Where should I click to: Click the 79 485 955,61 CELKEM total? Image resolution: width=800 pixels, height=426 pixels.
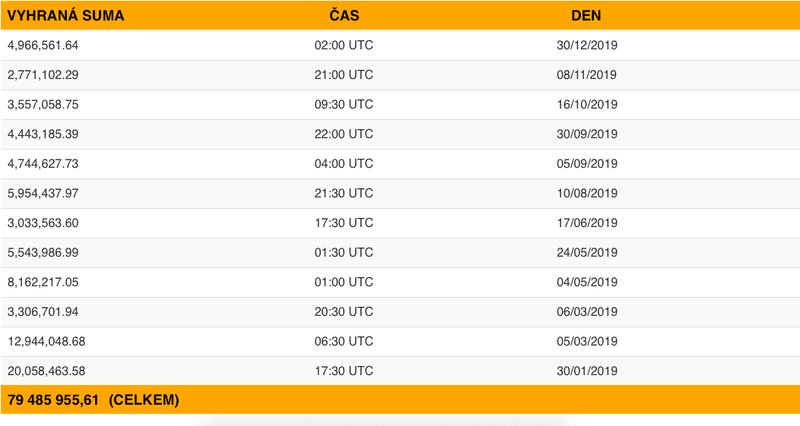[x=94, y=400]
